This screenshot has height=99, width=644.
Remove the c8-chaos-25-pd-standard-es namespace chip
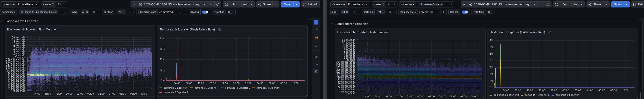56,12
